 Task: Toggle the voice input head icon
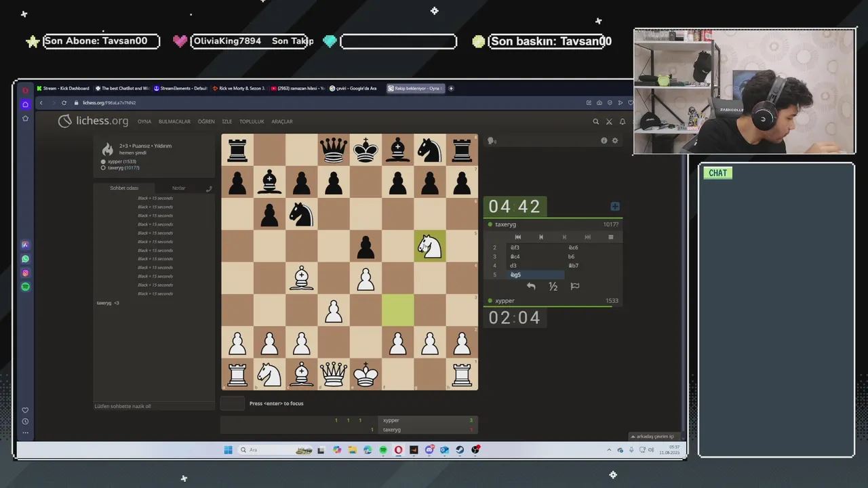[x=491, y=140]
